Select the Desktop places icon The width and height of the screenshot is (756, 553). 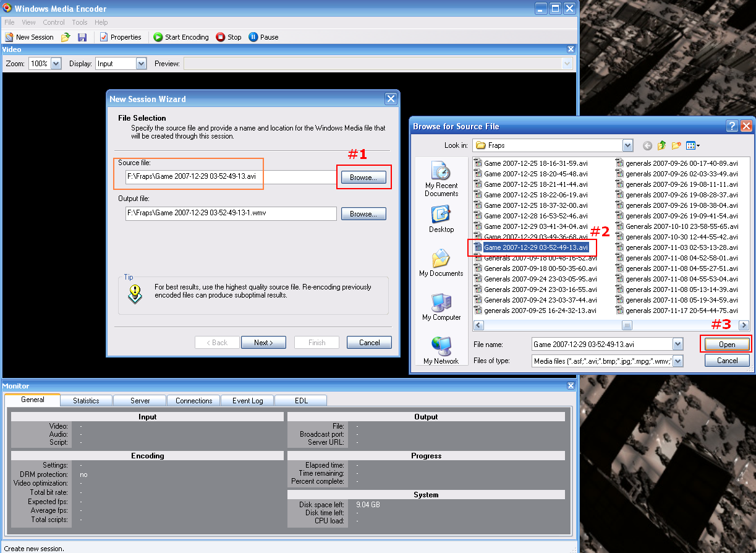coord(441,218)
